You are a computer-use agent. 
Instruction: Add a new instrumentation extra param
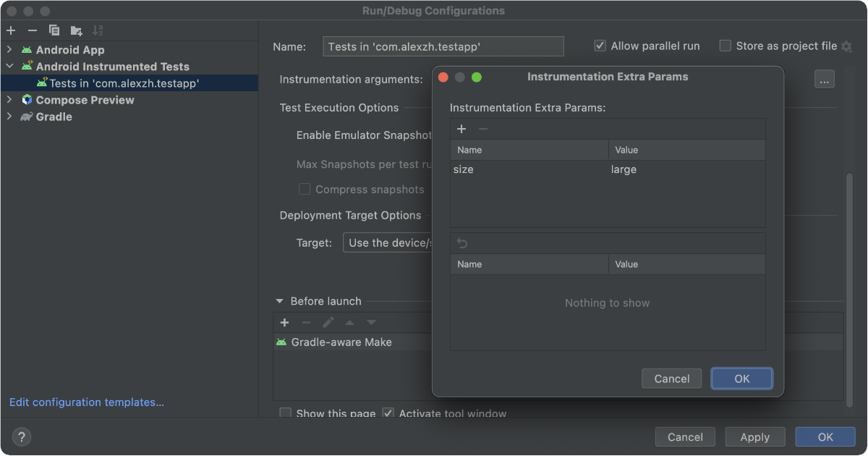(461, 129)
